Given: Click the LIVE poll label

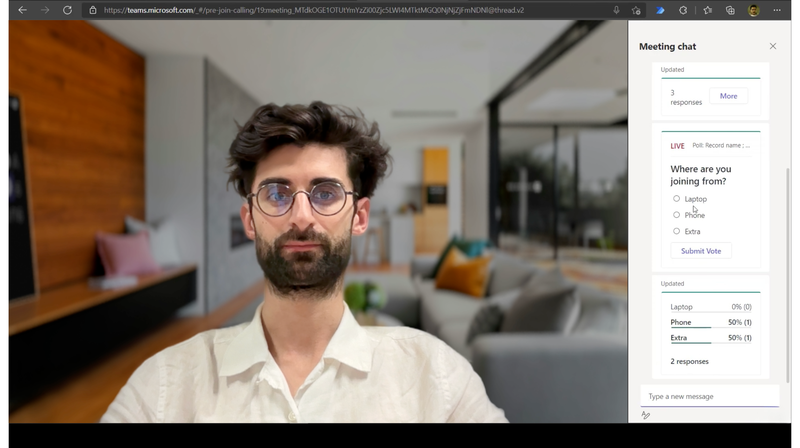Looking at the screenshot, I should click(x=677, y=146).
